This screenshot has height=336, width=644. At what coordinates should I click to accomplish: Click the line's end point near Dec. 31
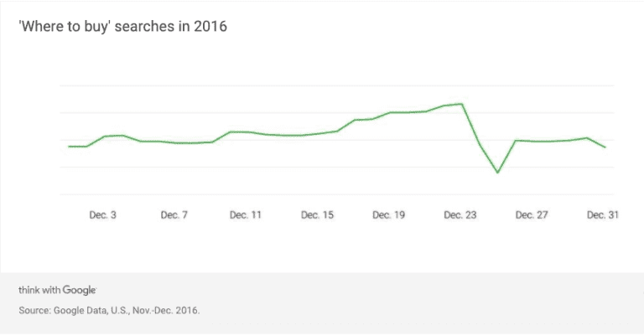pos(605,147)
